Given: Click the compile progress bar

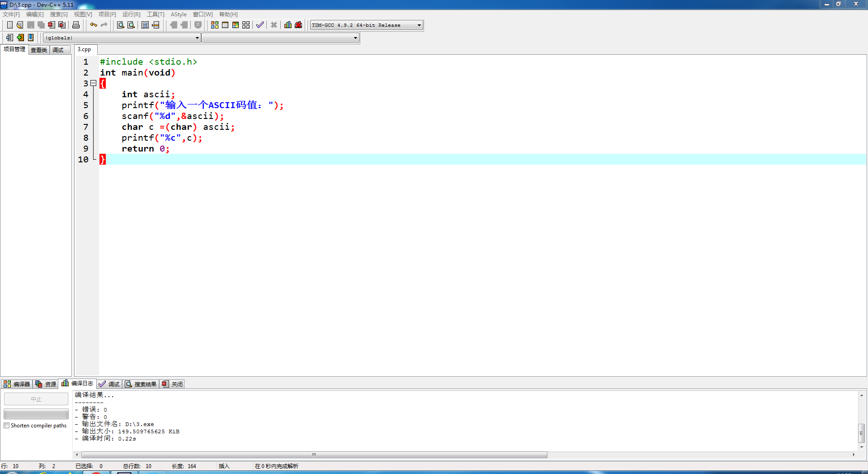Looking at the screenshot, I should click(36, 414).
